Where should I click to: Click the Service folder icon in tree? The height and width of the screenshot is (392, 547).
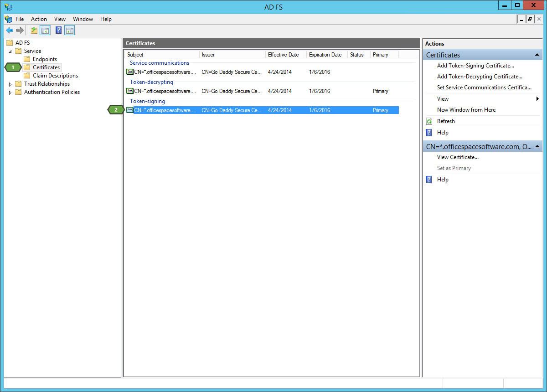pyautogui.click(x=18, y=51)
